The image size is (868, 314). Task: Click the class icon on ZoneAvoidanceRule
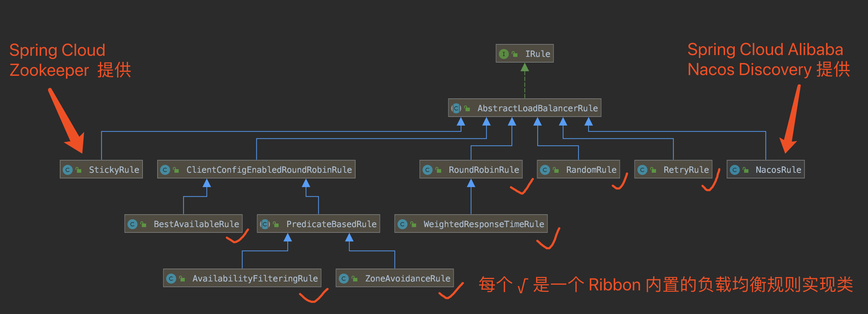[344, 279]
